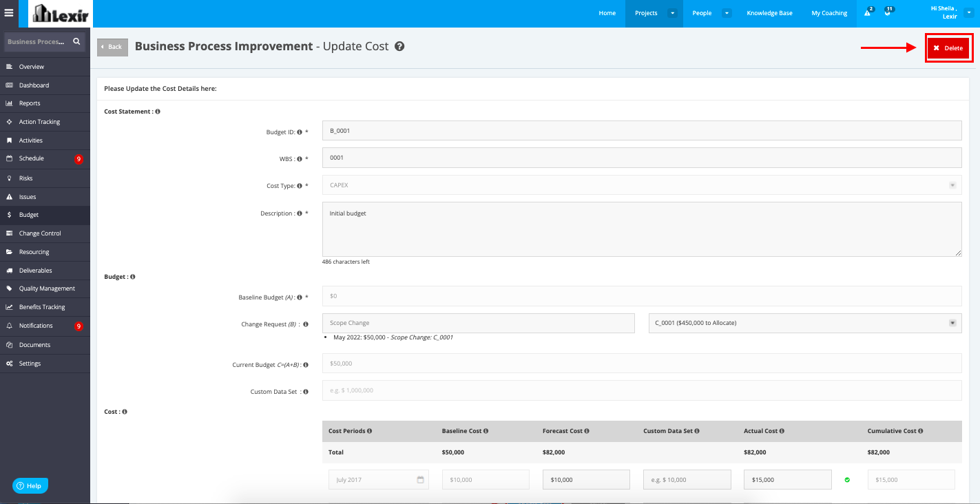Image resolution: width=980 pixels, height=504 pixels.
Task: Open Knowledge Base in top navigation
Action: pos(769,13)
